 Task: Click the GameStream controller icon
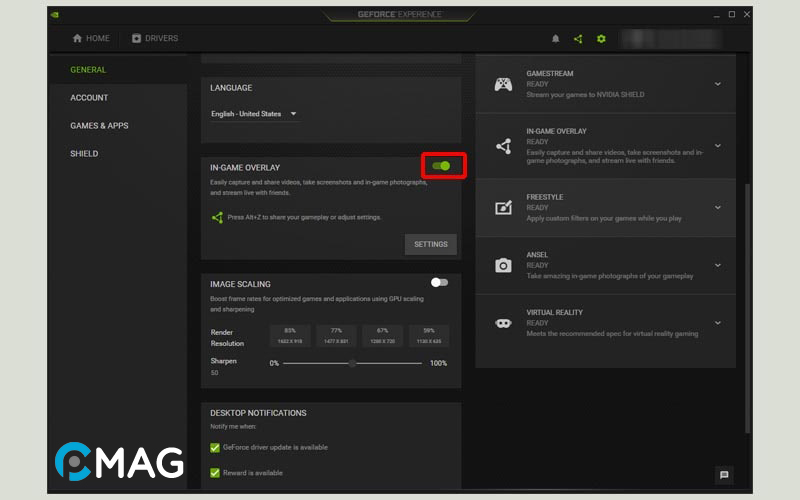click(x=503, y=84)
